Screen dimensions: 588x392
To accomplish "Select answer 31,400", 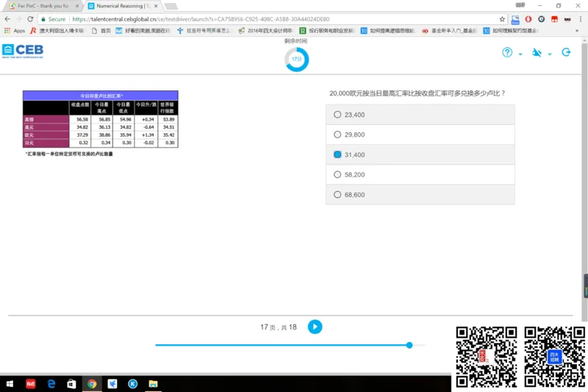I will (420, 154).
